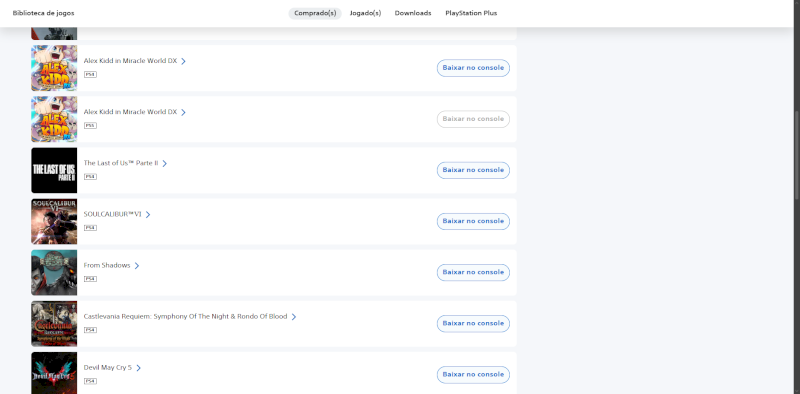
Task: Click PS4 badge under Devil May Cry 5
Action: pos(90,381)
